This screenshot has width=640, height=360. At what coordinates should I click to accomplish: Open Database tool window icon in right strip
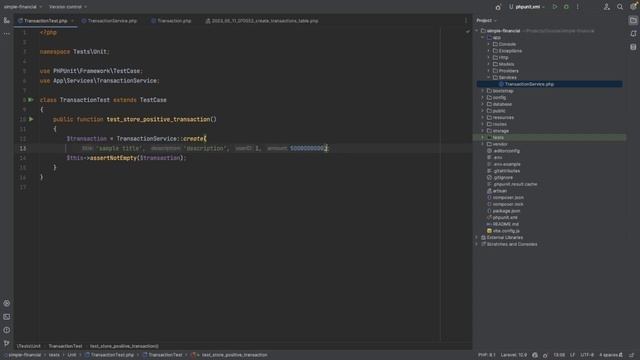click(x=633, y=47)
